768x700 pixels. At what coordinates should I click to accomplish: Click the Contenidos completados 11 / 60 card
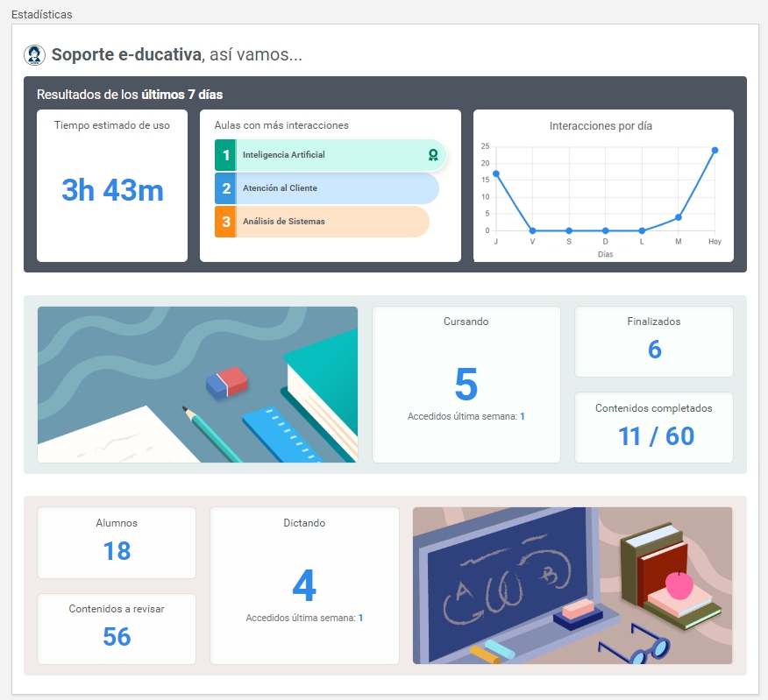coord(654,427)
